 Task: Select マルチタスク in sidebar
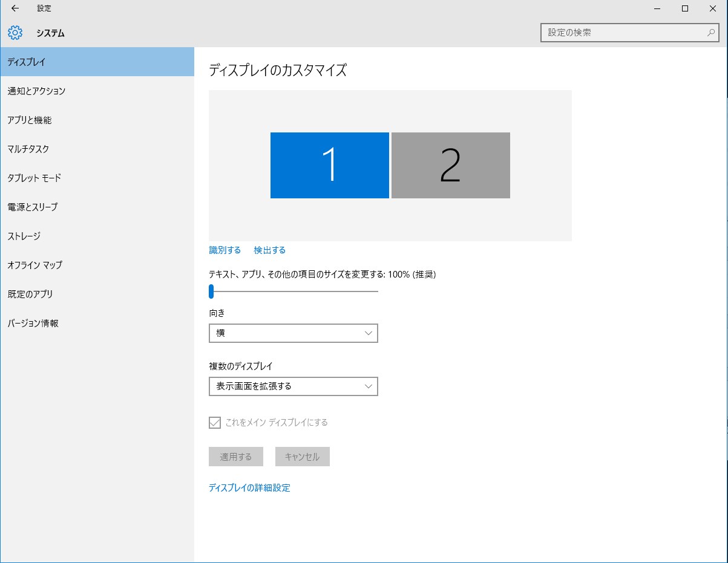pyautogui.click(x=28, y=149)
